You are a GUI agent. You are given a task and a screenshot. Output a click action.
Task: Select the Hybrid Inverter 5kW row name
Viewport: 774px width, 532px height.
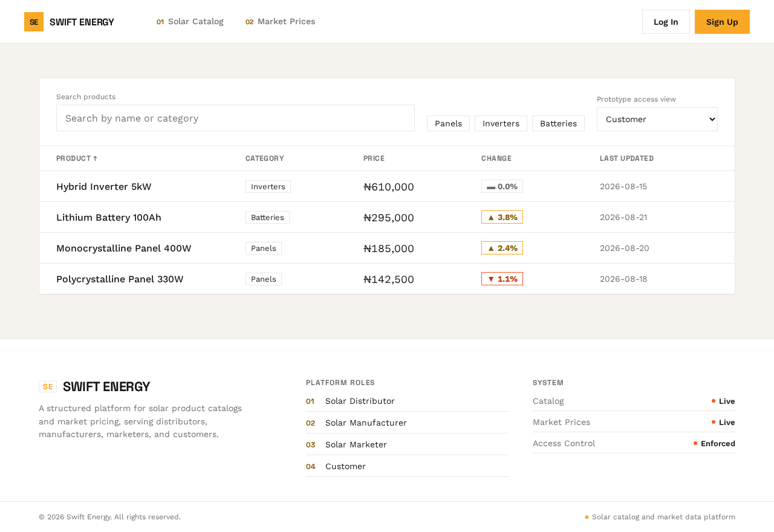click(x=104, y=186)
